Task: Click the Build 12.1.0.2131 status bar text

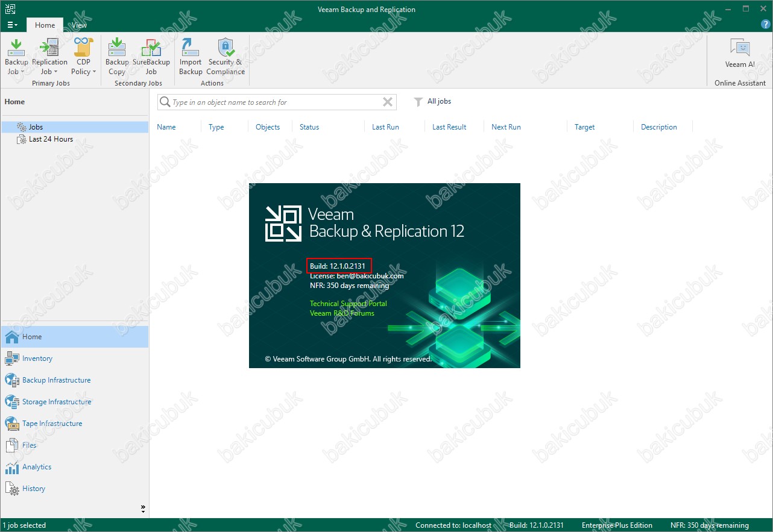Action: (537, 525)
